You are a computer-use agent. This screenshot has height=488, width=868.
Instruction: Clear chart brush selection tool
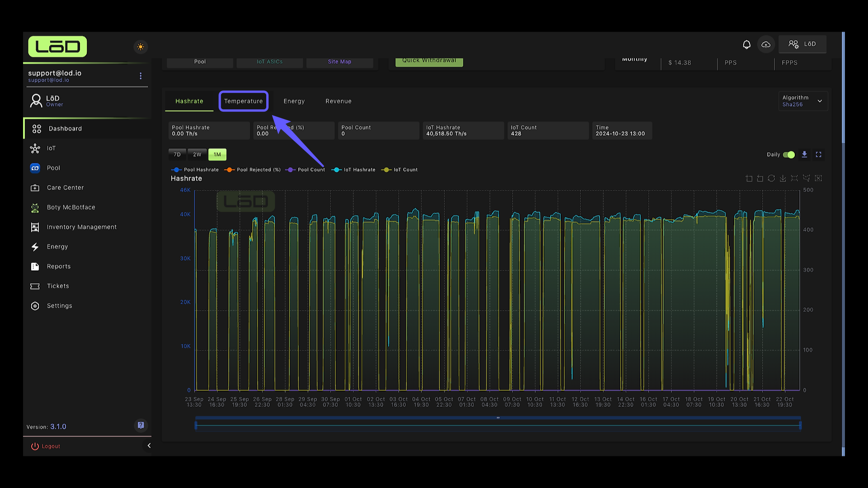(818, 178)
